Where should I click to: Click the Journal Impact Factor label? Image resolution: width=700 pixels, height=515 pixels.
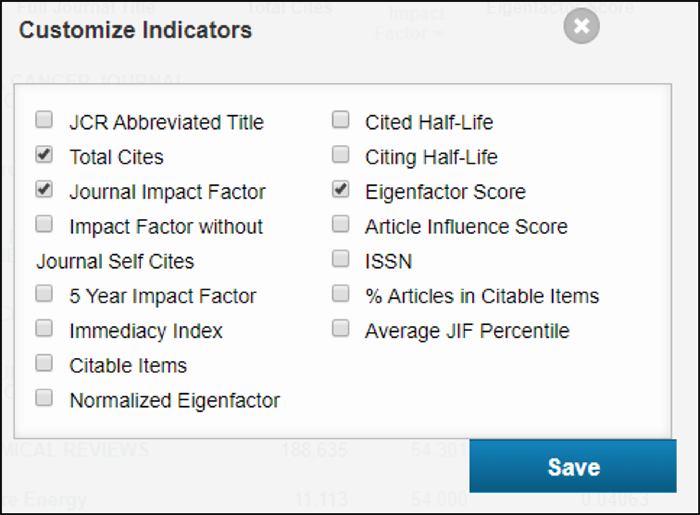[167, 192]
